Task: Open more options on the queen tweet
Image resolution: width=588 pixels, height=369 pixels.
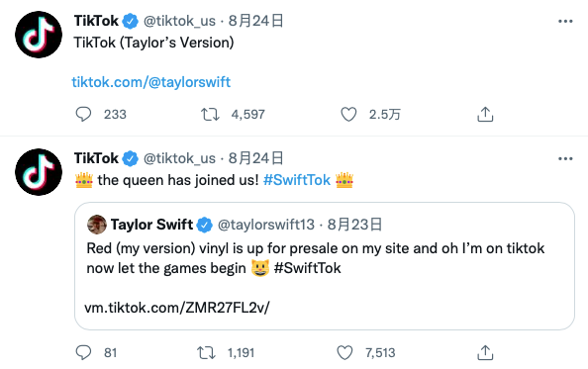Action: pos(565,159)
